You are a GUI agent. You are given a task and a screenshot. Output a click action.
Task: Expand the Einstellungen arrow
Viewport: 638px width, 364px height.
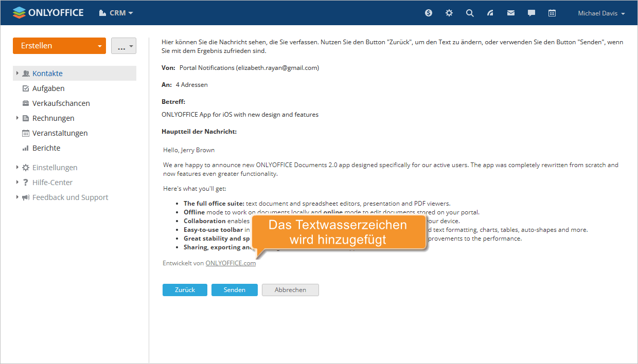tap(17, 168)
